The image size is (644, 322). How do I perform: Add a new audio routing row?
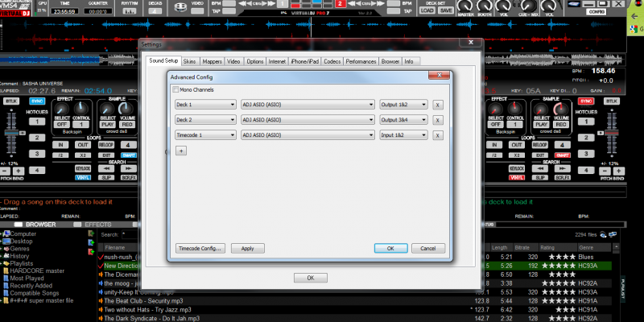pos(181,151)
